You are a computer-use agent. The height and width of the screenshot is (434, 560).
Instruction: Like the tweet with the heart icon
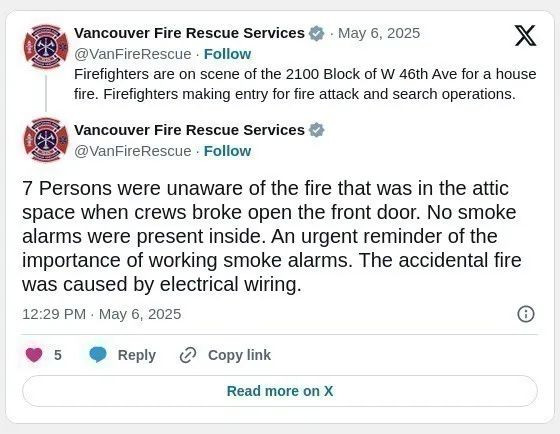(34, 355)
